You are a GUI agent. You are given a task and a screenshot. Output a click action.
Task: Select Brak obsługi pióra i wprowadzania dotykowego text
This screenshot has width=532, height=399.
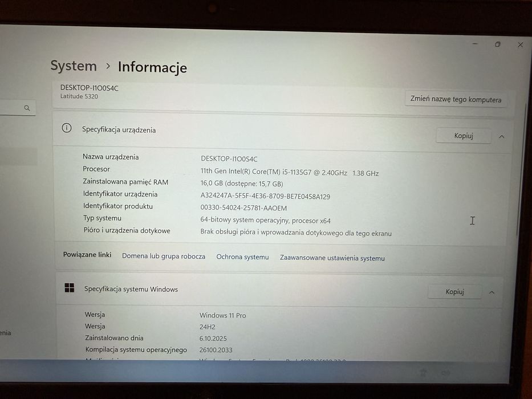point(296,233)
